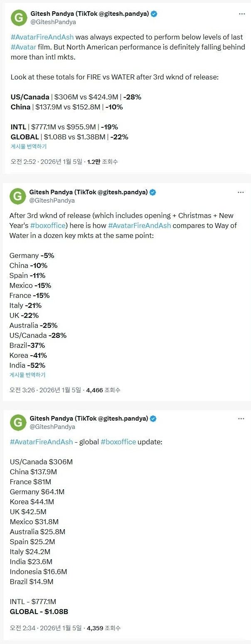Click the @GiteshPandya handle on the third post
The image size is (251, 644).
click(x=52, y=426)
